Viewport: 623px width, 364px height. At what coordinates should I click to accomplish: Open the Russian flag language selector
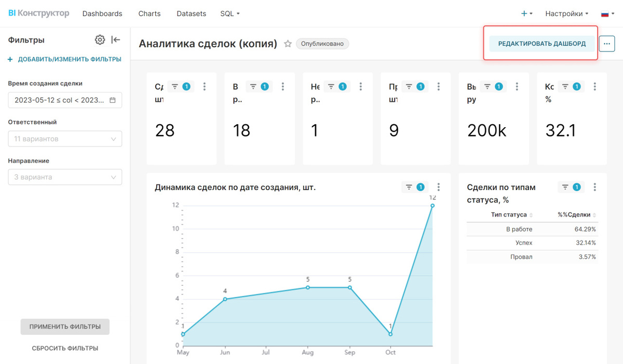click(x=607, y=14)
